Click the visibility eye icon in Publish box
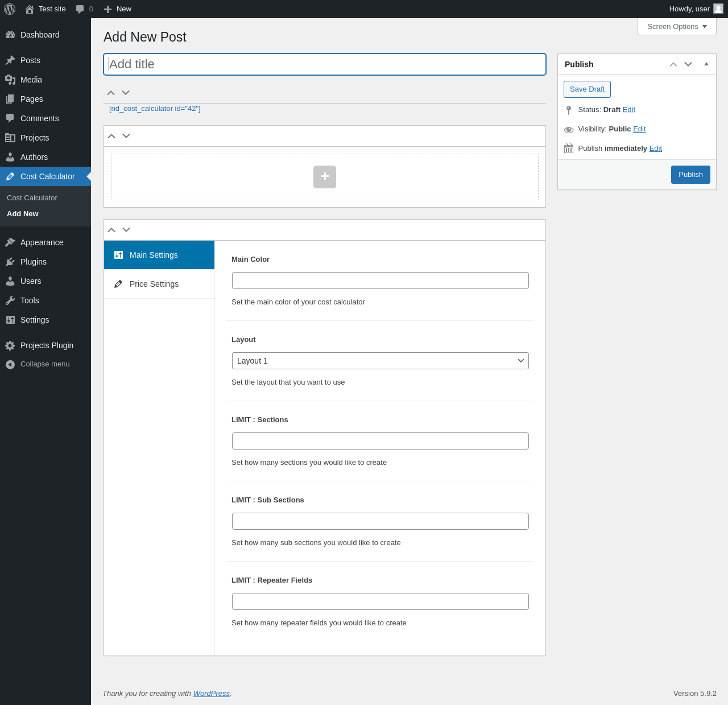728x705 pixels. click(x=569, y=130)
